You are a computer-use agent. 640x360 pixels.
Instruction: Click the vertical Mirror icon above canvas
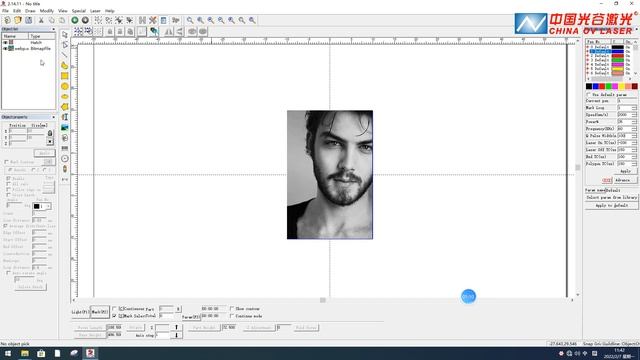(179, 31)
